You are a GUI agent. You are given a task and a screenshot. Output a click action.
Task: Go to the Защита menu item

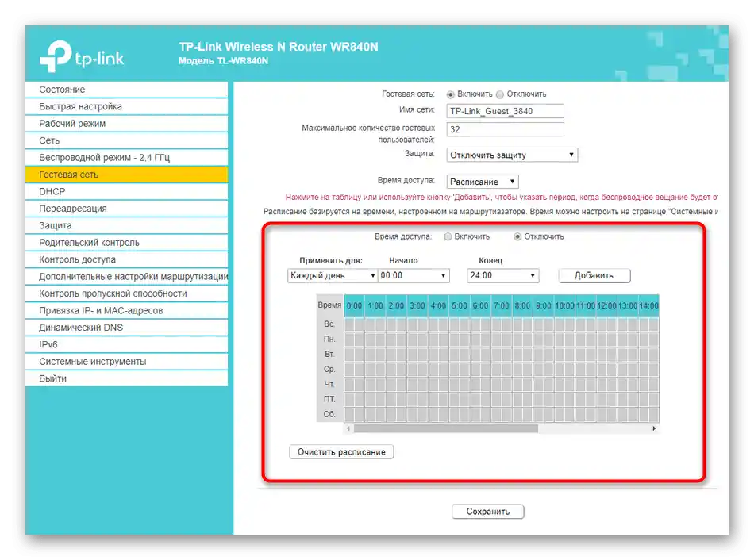click(x=126, y=225)
